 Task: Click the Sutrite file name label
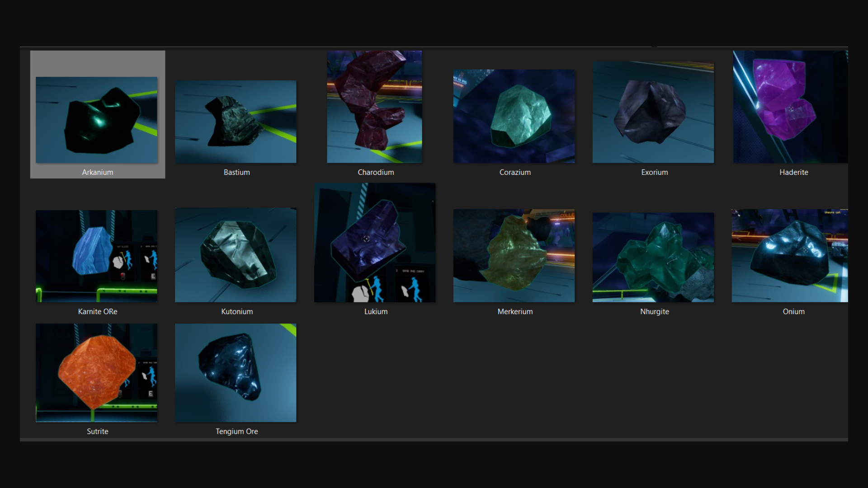(x=98, y=431)
